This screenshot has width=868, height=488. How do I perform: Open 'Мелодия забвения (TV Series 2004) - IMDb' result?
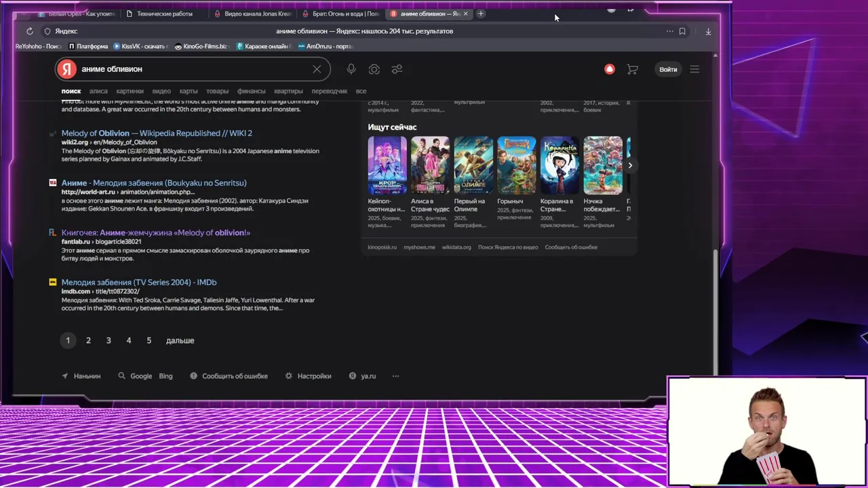click(x=139, y=282)
